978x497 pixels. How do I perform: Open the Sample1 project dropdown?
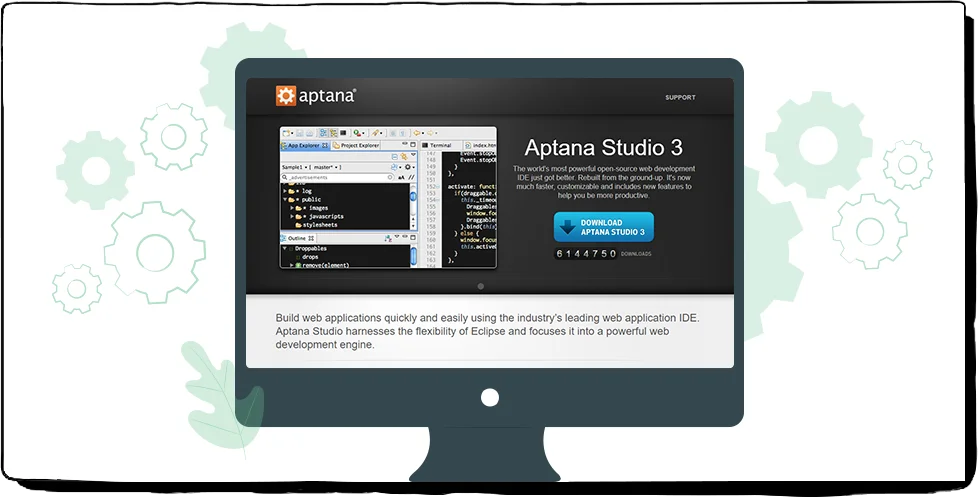pyautogui.click(x=294, y=167)
